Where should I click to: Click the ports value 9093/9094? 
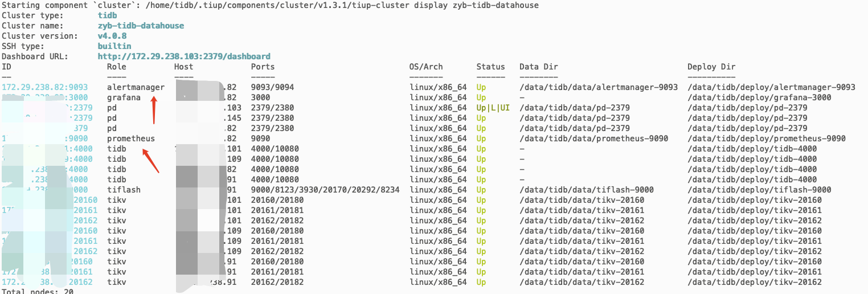272,87
